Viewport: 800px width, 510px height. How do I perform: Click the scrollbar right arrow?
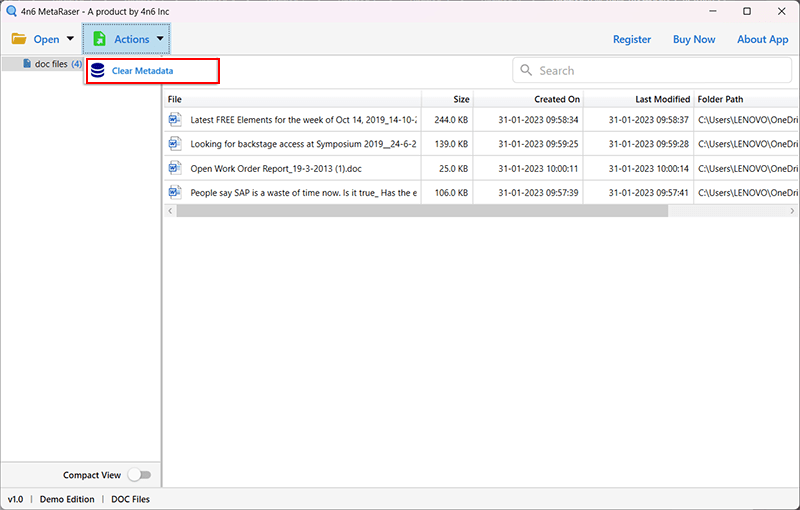click(792, 211)
